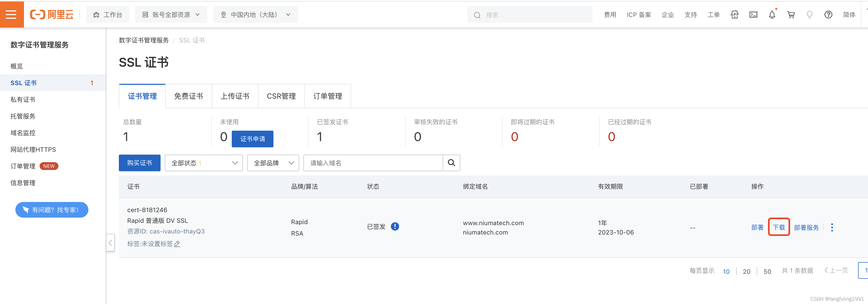
Task: Click the Alibaba Cloud logo
Action: click(52, 15)
